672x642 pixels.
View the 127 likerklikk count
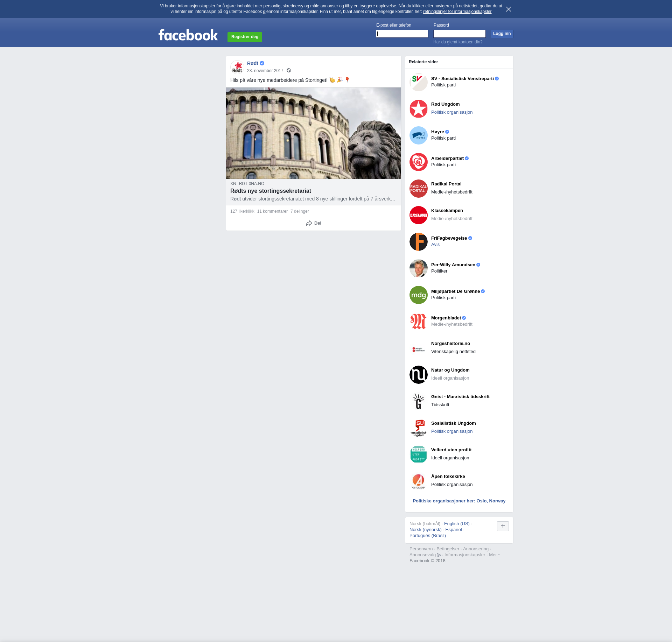click(x=242, y=211)
